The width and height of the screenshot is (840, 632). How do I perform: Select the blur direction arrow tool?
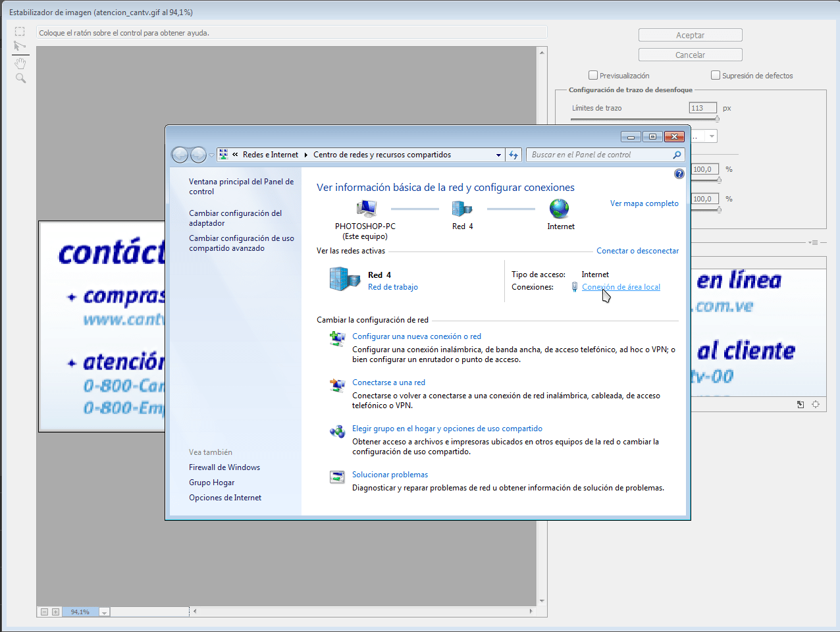point(20,46)
